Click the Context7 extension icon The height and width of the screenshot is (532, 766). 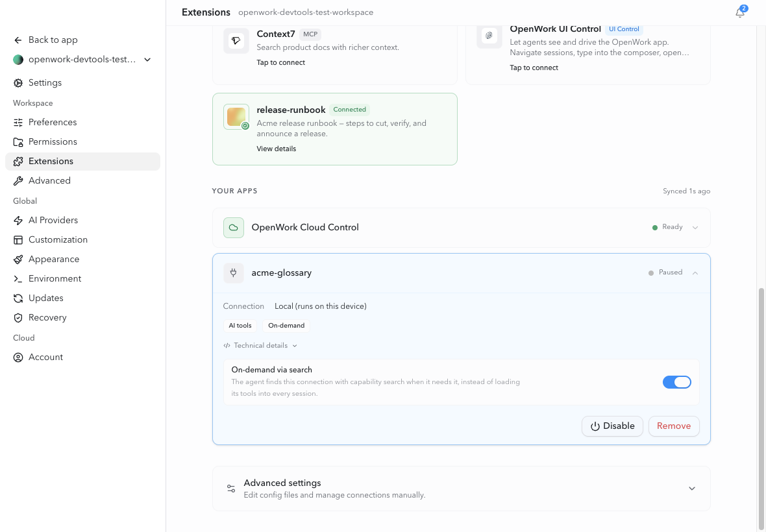(236, 41)
